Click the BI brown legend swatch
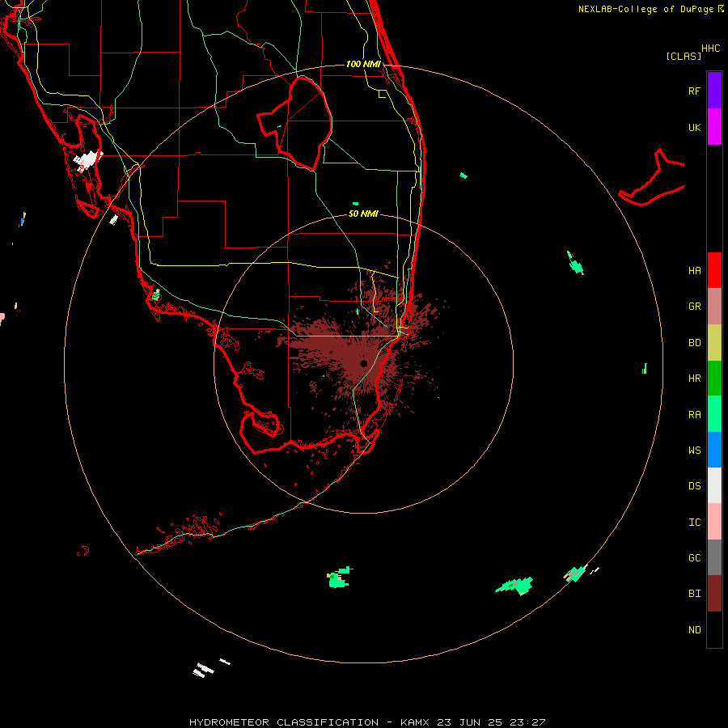728x728 pixels. coord(714,594)
